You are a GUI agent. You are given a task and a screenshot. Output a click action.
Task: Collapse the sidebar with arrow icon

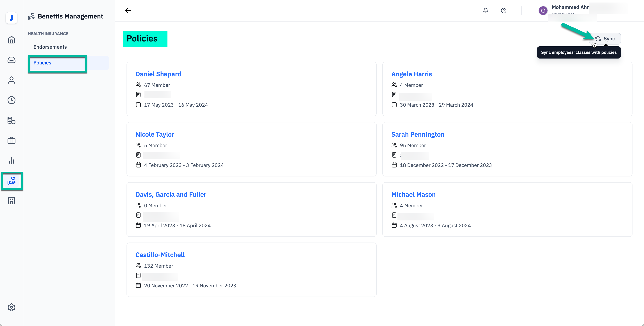127,10
